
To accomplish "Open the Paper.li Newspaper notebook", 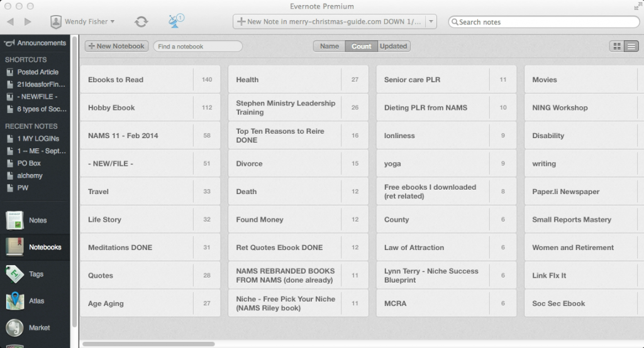I will 584,191.
